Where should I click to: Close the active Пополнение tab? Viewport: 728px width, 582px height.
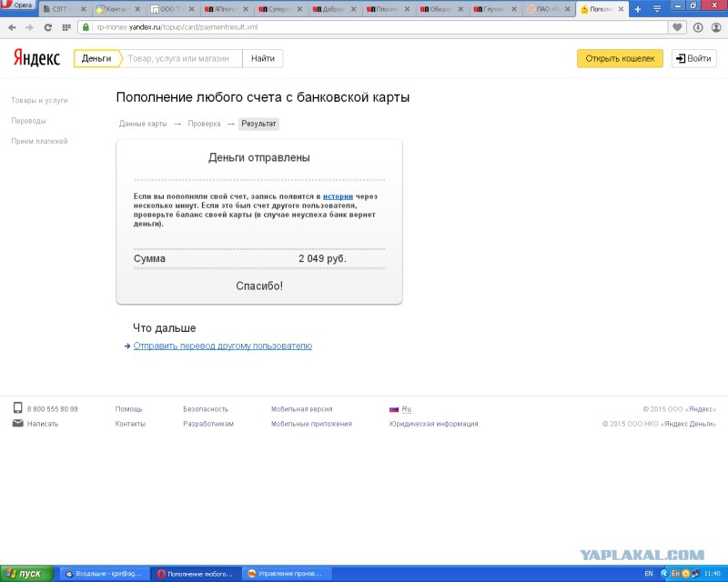pyautogui.click(x=621, y=9)
